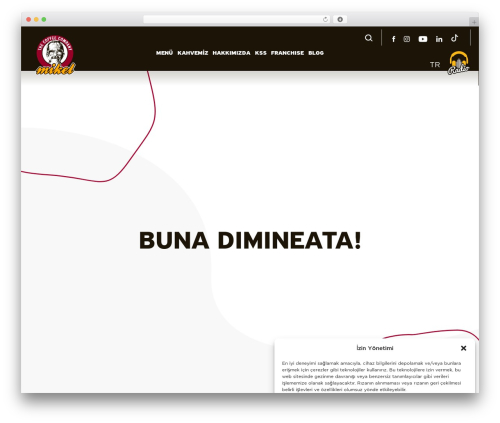
Task: Launch the Mikel Radio headphone icon
Action: [459, 63]
